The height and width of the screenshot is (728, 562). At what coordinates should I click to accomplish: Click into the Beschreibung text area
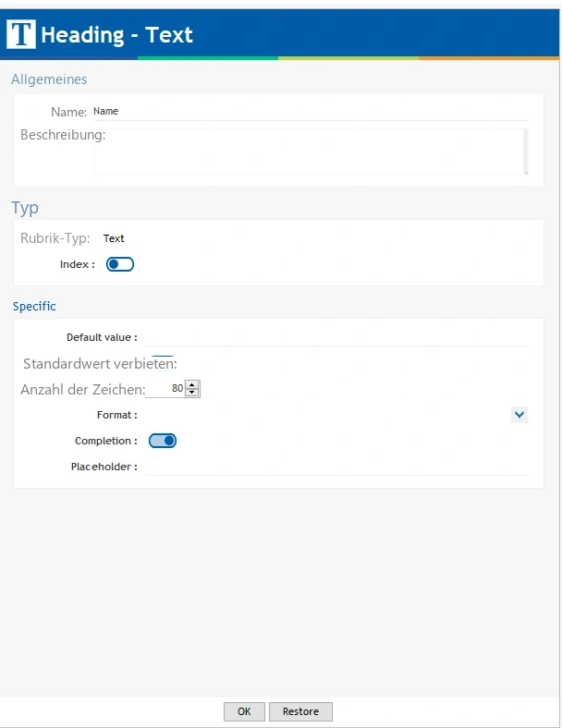[308, 152]
